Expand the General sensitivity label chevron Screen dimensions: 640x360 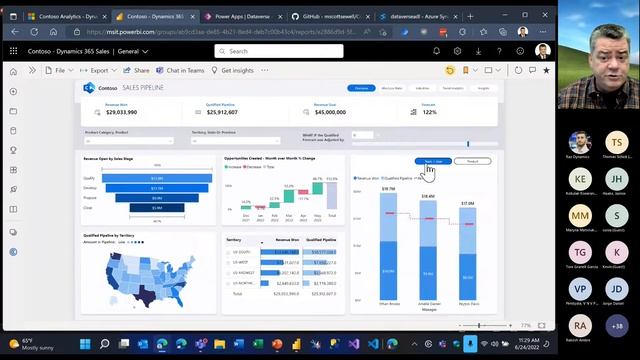pos(145,51)
